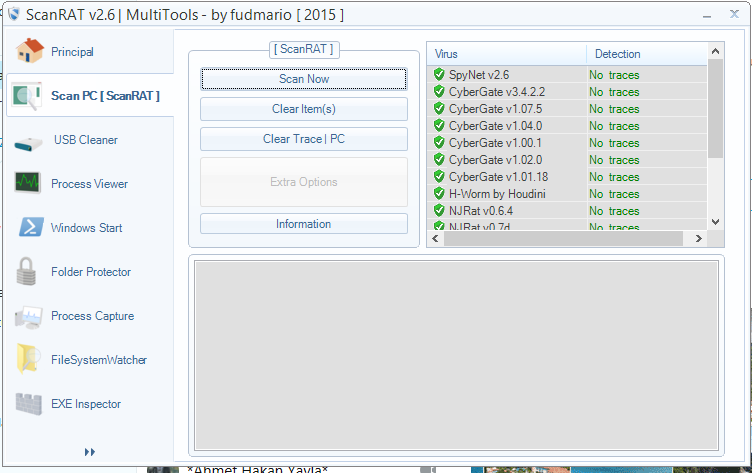This screenshot has height=473, width=752.
Task: Sort by the Virus column header
Action: (506, 54)
